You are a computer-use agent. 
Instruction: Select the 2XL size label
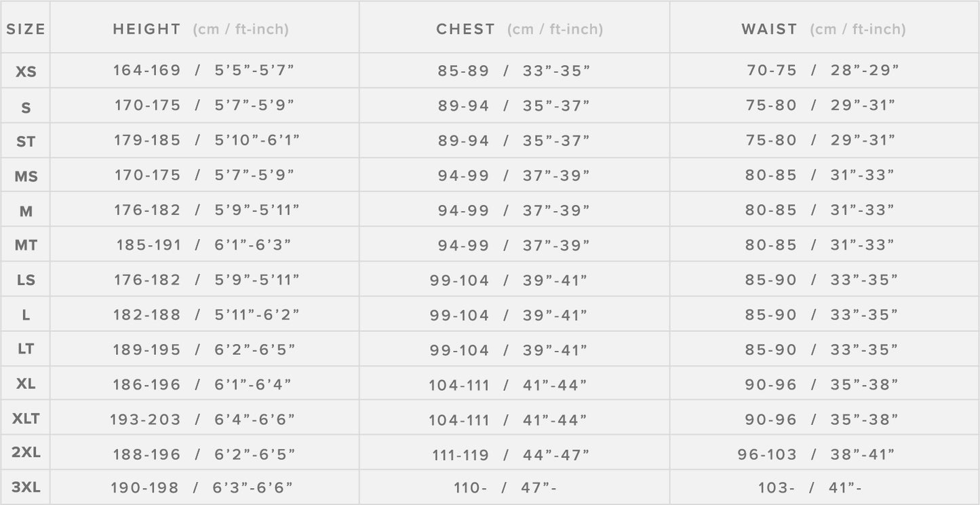tap(26, 453)
